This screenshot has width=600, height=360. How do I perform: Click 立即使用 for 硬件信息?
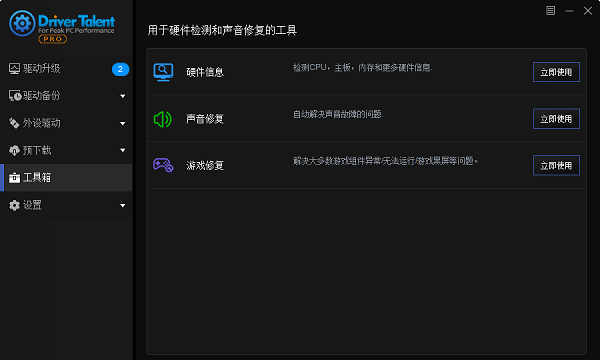(x=556, y=72)
